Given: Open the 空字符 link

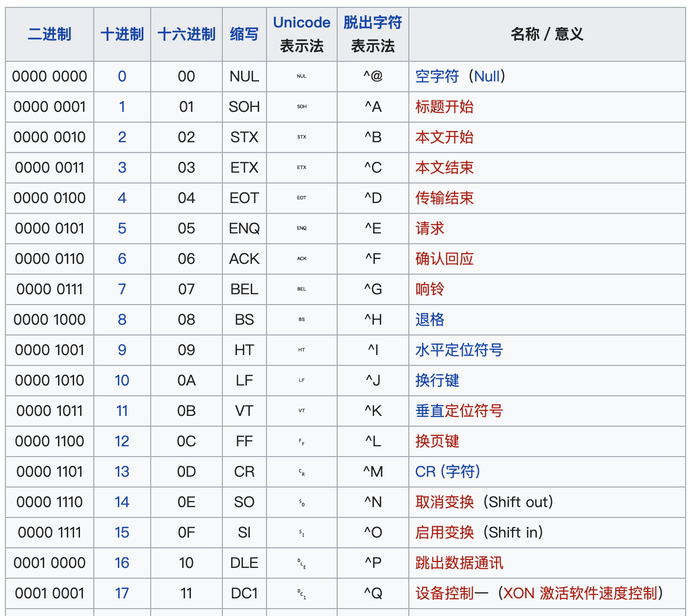Looking at the screenshot, I should pyautogui.click(x=437, y=77).
